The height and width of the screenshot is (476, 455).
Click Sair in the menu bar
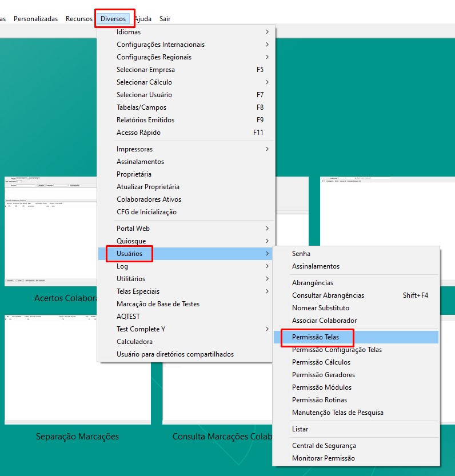click(165, 19)
